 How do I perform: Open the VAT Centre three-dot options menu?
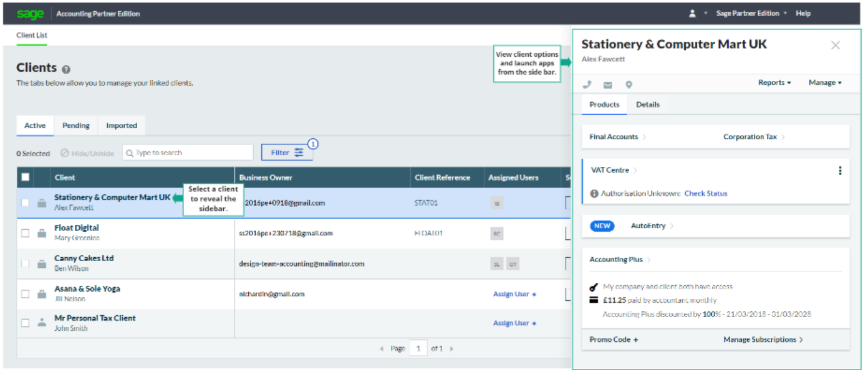(840, 171)
